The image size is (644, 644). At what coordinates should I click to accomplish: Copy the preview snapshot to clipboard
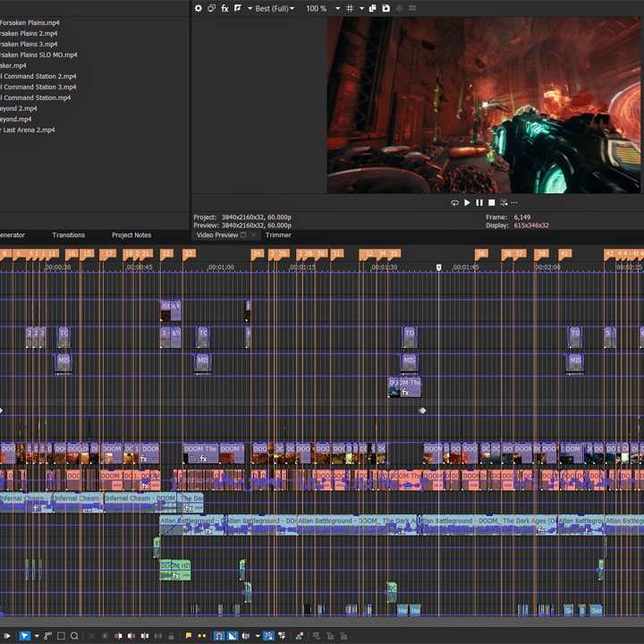[374, 8]
